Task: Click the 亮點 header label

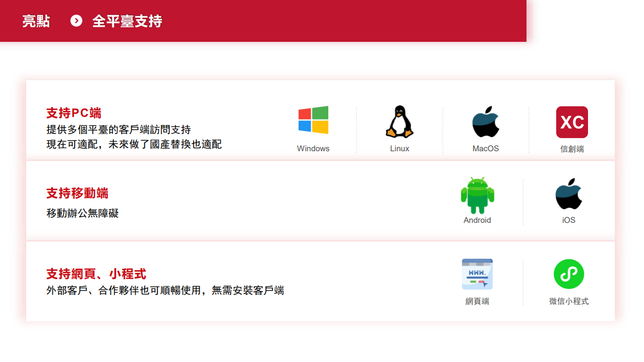Action: 36,21
